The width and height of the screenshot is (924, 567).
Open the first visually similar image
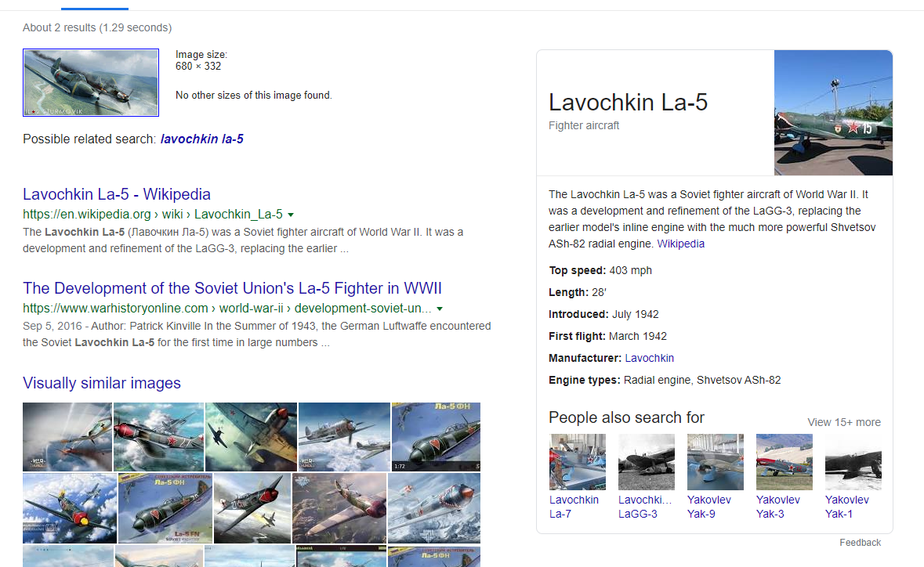(67, 437)
